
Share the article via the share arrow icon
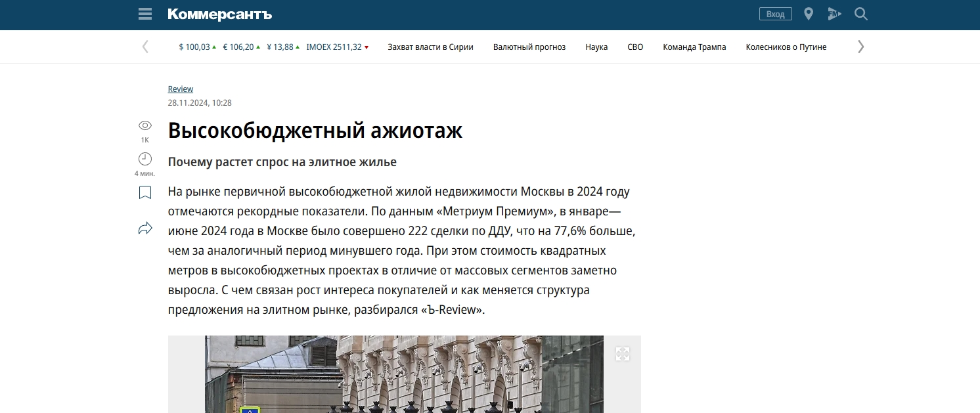point(145,228)
